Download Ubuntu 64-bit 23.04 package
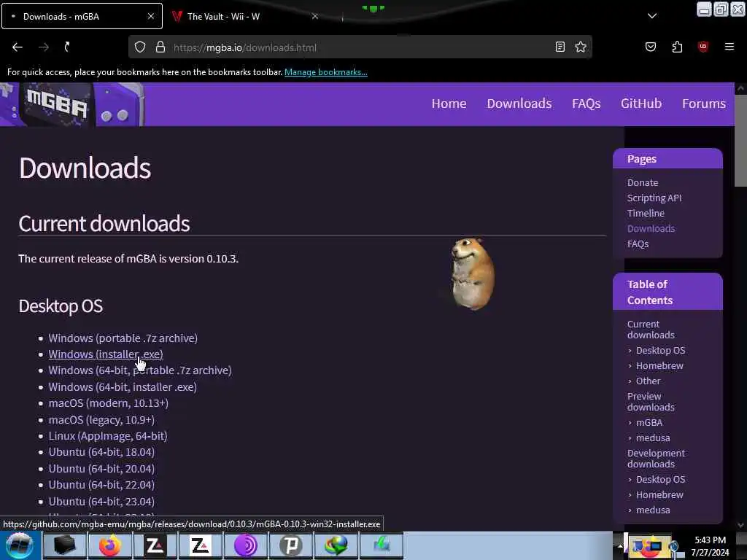Image resolution: width=747 pixels, height=560 pixels. pos(101,502)
